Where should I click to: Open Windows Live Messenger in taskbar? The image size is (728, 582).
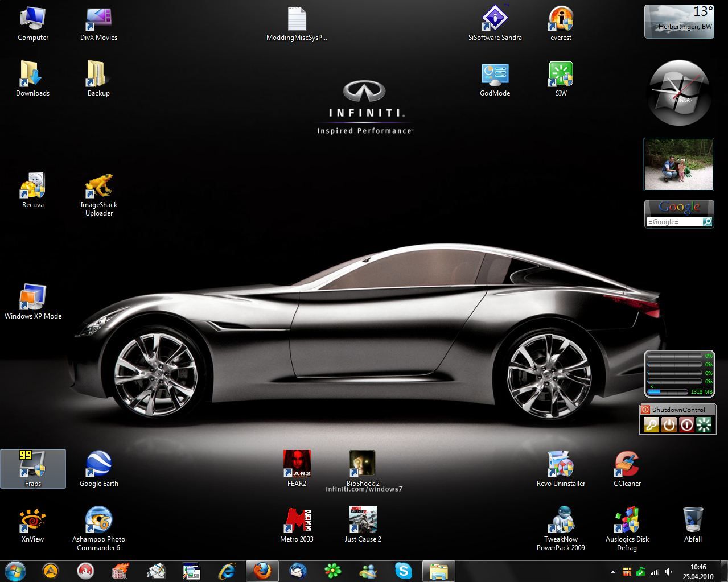[x=368, y=571]
